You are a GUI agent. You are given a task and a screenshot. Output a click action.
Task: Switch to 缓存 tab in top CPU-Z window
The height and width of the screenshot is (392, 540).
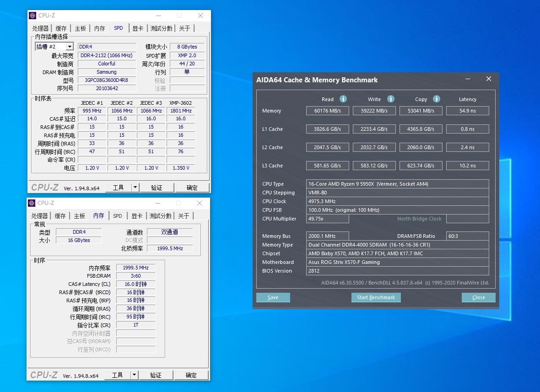(61, 28)
